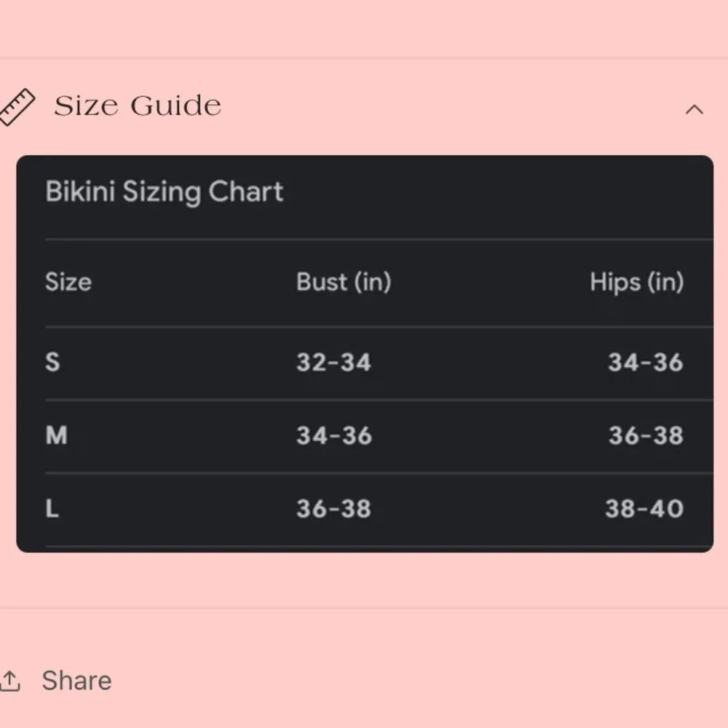Click the Bikini Sizing Chart title

click(165, 191)
